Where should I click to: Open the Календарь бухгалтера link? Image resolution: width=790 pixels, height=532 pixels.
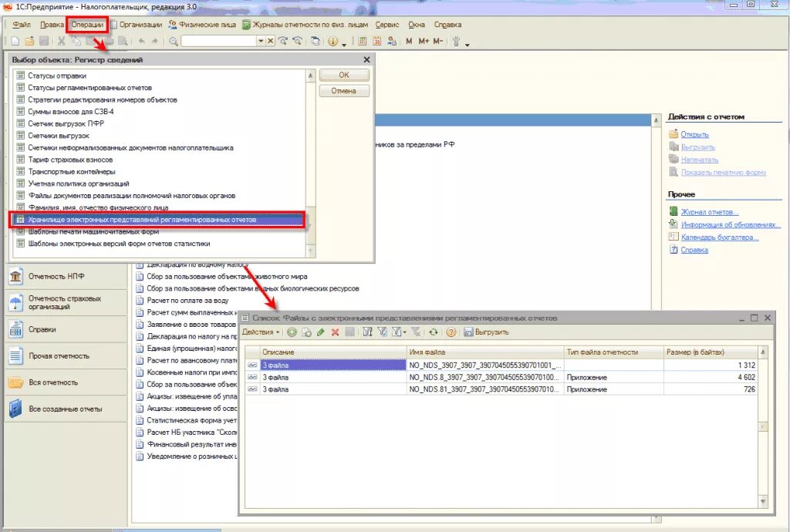coord(720,237)
